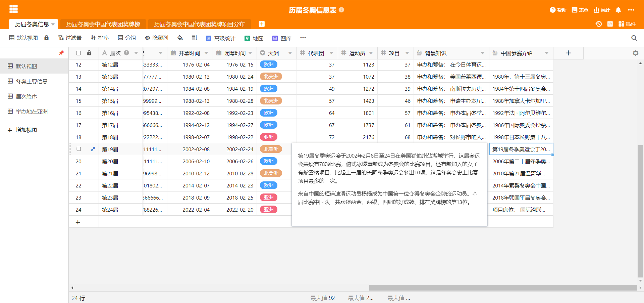Expand the 中国参赛介绍 column dropdown
Image resolution: width=644 pixels, height=303 pixels.
point(547,53)
